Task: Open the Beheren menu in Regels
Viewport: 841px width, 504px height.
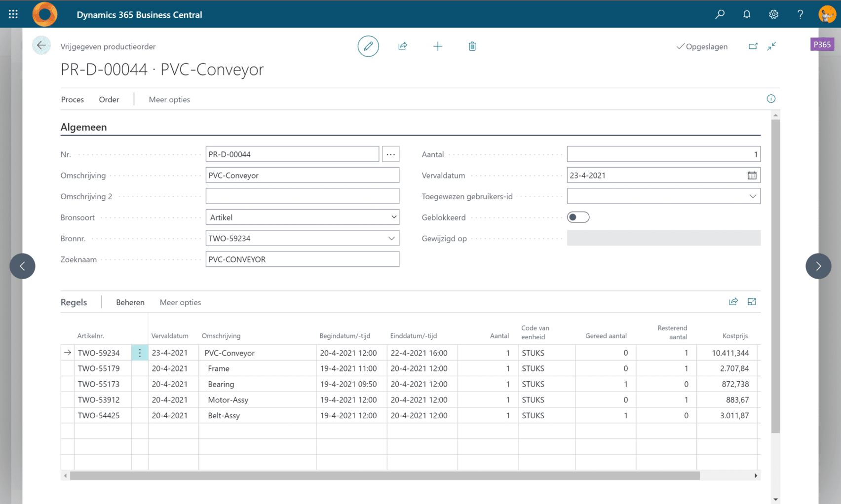Action: pos(130,302)
